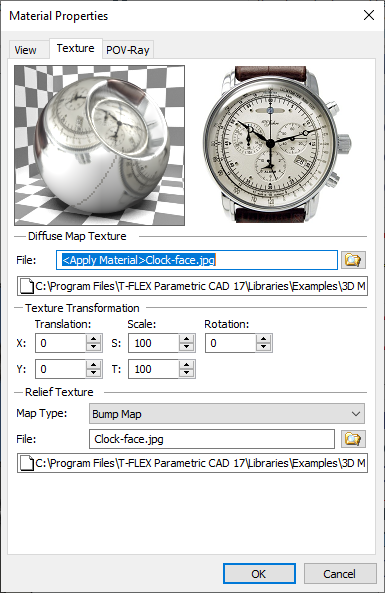Increase Rotation value
Image resolution: width=385 pixels, height=593 pixels.
click(264, 338)
